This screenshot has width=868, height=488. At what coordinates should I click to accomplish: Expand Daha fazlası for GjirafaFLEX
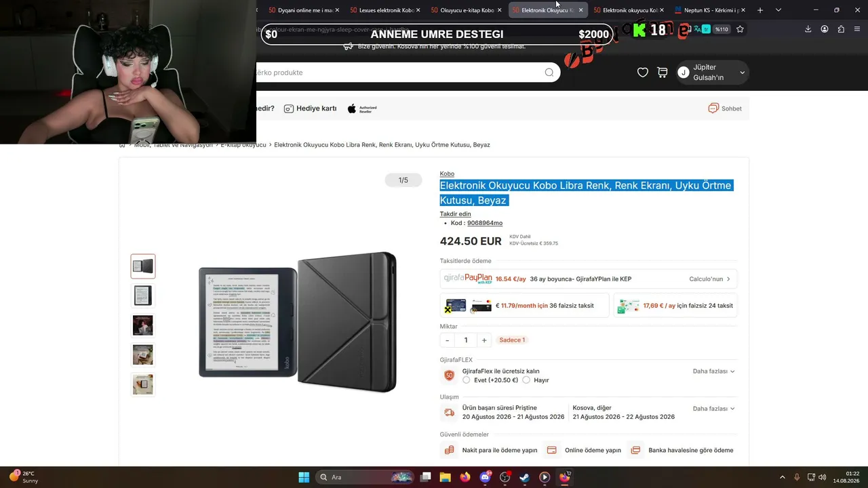713,371
